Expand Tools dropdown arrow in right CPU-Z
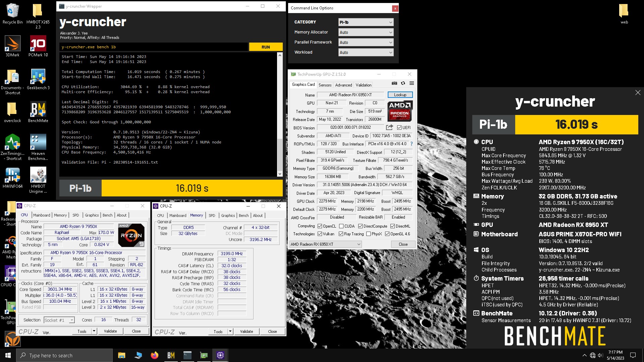 230,331
